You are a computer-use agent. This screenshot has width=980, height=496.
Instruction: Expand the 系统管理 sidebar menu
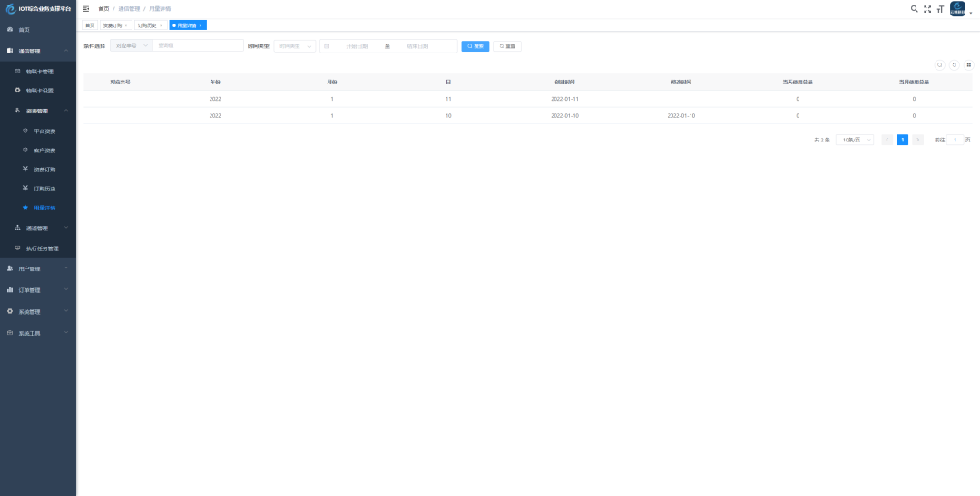point(38,311)
